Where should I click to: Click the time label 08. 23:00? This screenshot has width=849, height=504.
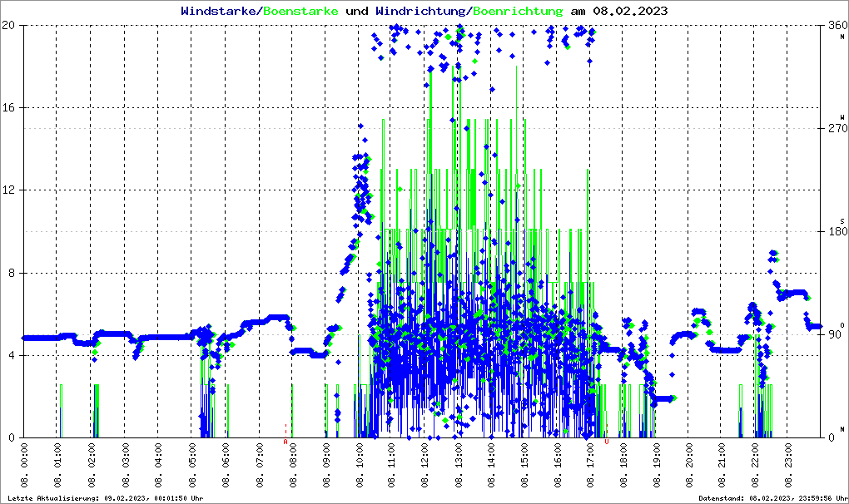[788, 466]
